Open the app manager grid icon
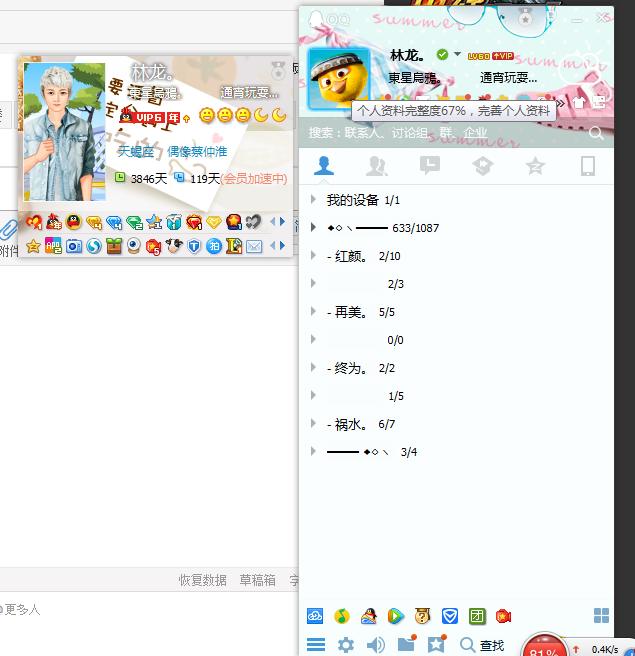Viewport: 635px width, 656px height. [x=601, y=615]
